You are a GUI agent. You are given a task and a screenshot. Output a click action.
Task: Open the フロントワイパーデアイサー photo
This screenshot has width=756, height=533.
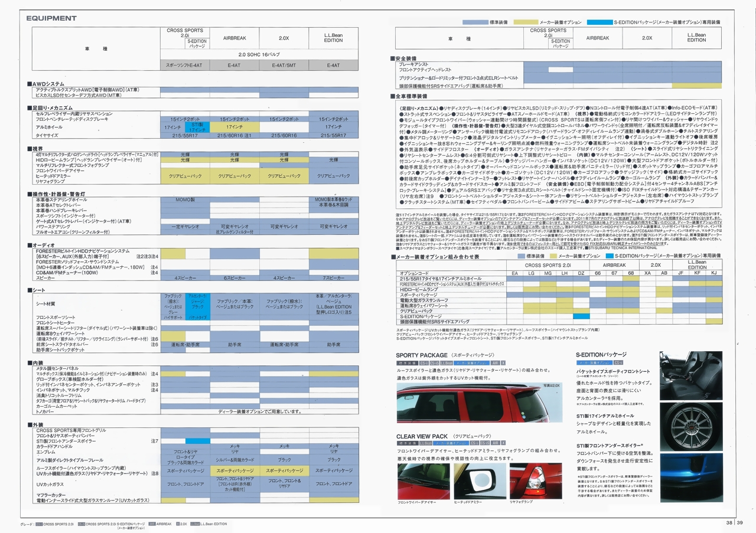[423, 480]
